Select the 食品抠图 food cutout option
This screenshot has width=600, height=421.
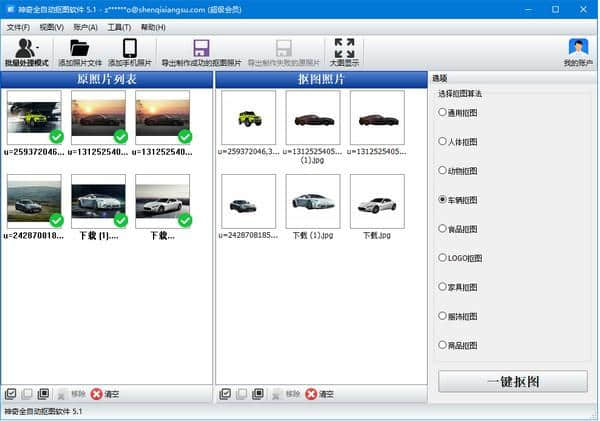(443, 229)
